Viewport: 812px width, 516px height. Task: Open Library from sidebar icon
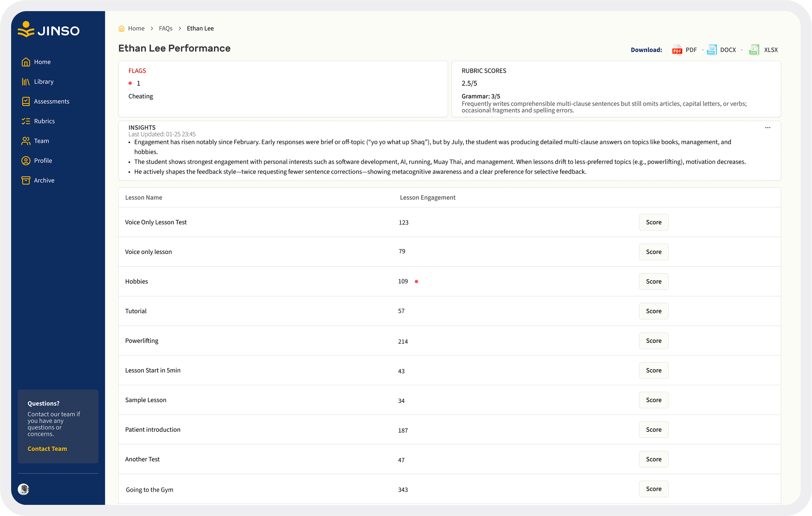[26, 82]
